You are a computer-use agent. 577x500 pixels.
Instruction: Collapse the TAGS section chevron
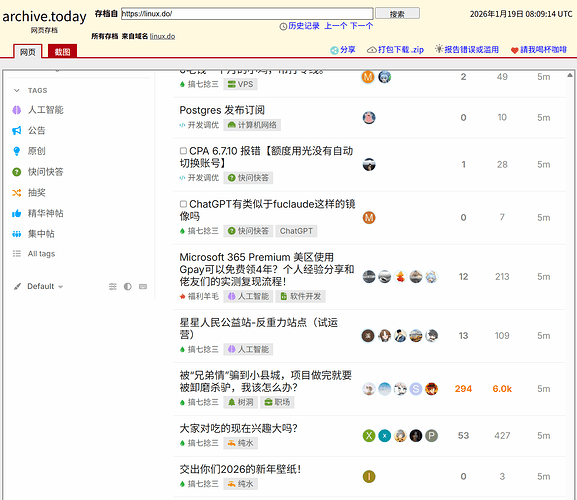coord(17,91)
